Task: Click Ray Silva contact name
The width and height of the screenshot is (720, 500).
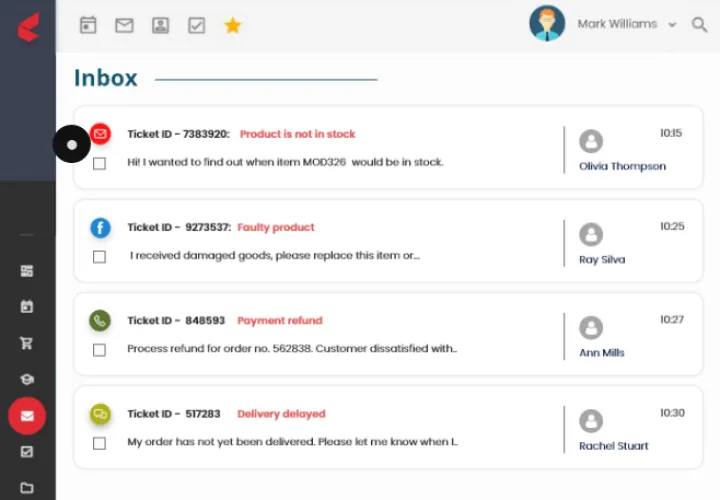Action: (x=602, y=260)
